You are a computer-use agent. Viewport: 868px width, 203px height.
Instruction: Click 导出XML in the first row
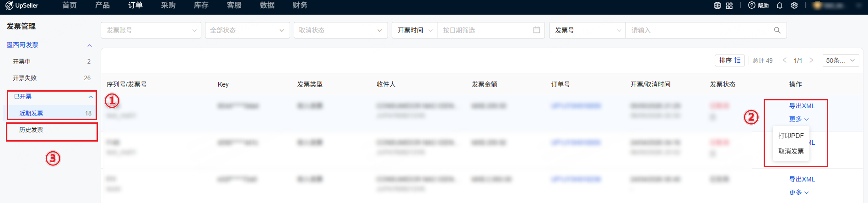tap(802, 106)
